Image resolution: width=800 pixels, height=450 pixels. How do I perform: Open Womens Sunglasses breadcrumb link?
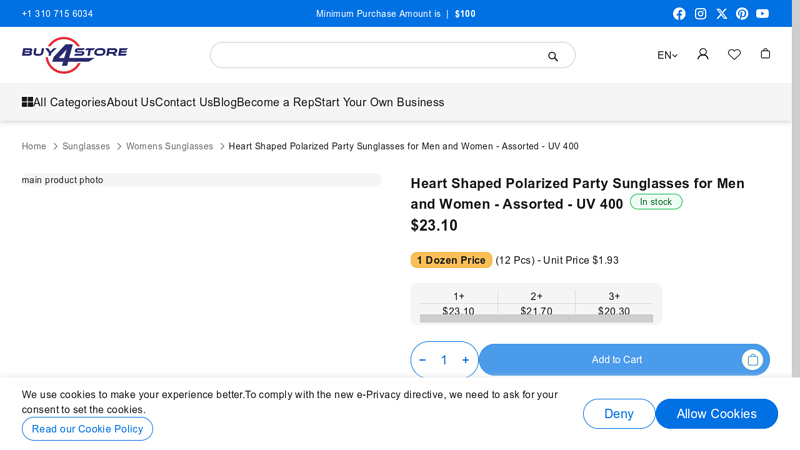169,146
